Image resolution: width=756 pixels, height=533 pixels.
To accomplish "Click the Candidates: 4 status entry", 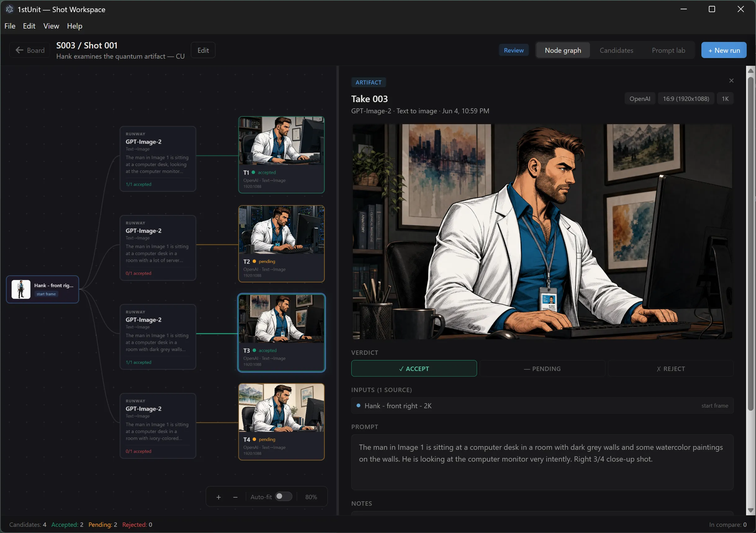I will pos(28,524).
